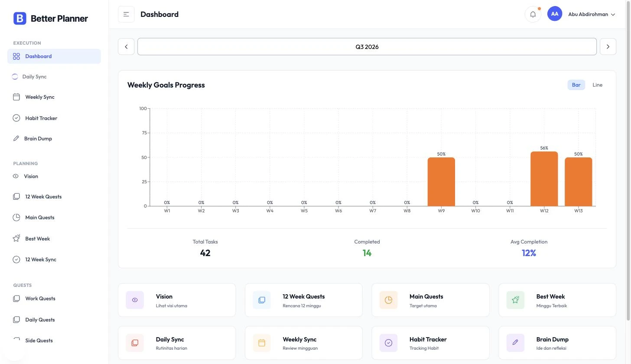Click the Habit Tracker checkmark card icon
This screenshot has width=631, height=364.
point(388,343)
